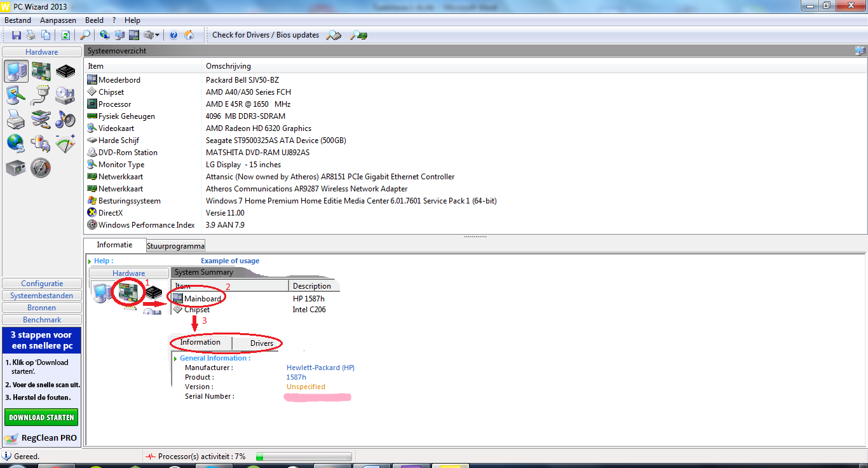
Task: Expand the Hardware sidebar section
Action: pyautogui.click(x=42, y=52)
